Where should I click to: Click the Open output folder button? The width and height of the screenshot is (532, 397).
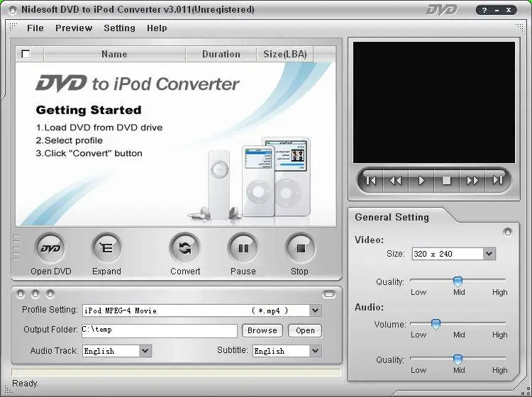point(305,330)
